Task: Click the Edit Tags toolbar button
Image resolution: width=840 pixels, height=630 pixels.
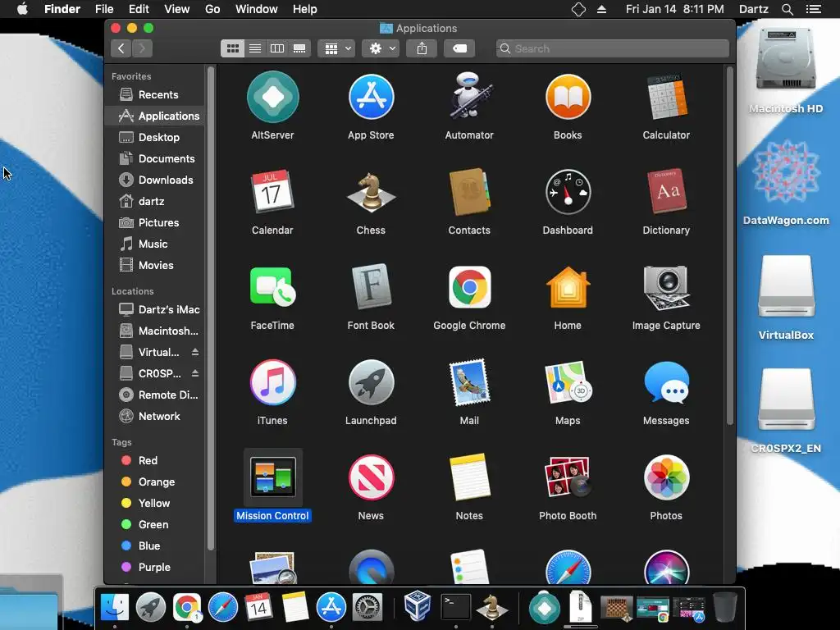Action: click(x=459, y=48)
